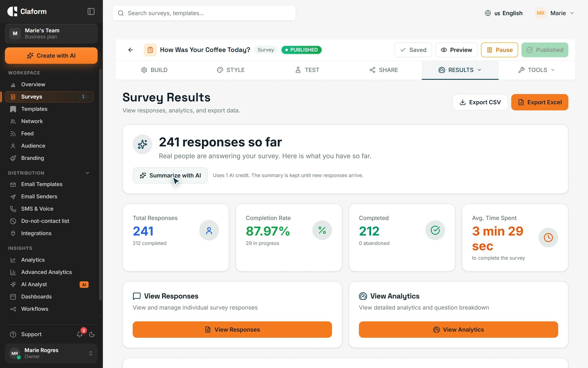Collapse the Distribution section chevron
The height and width of the screenshot is (368, 588).
tap(87, 173)
